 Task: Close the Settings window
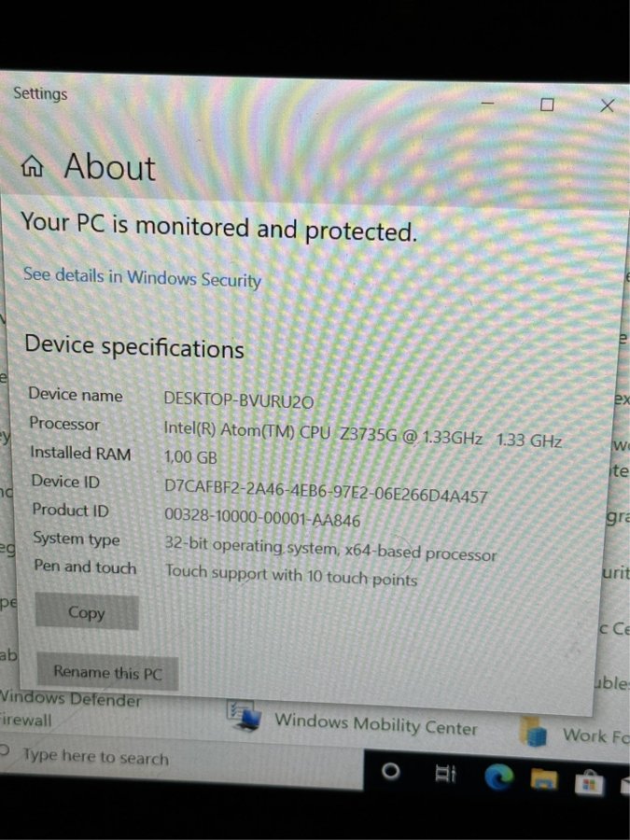607,105
